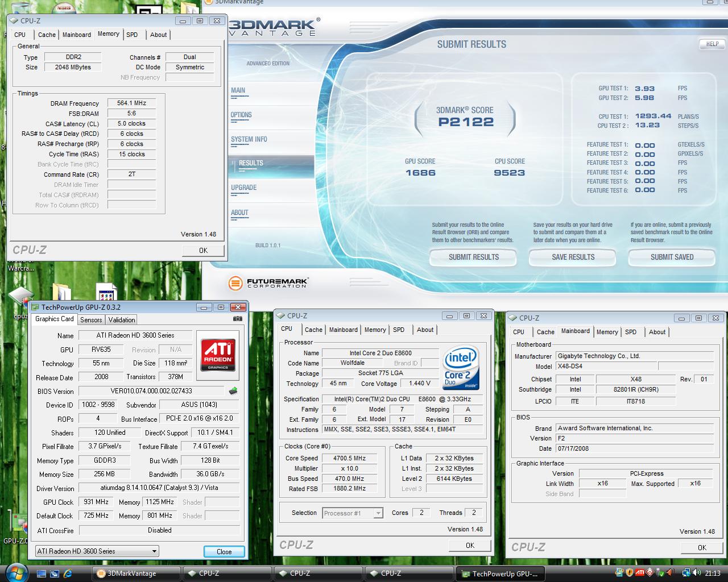Click the 3DMark score P2122
Screen dimensions: 728x582
point(466,122)
